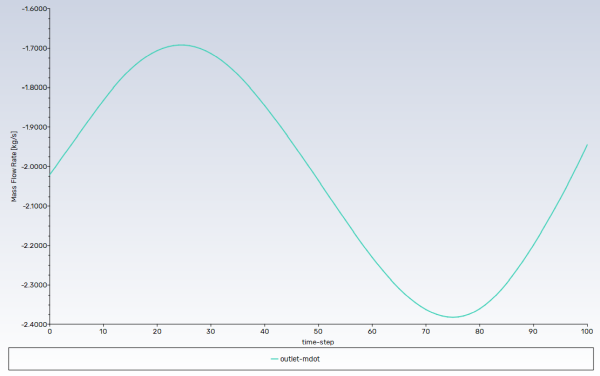Click the time-step x-axis title
This screenshot has width=600, height=376.
(x=318, y=342)
